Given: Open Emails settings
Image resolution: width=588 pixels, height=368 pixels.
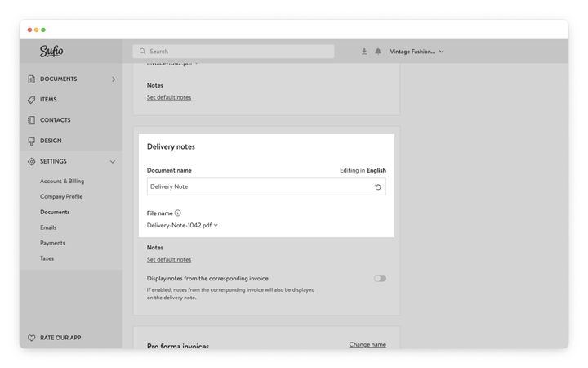Looking at the screenshot, I should tap(48, 227).
